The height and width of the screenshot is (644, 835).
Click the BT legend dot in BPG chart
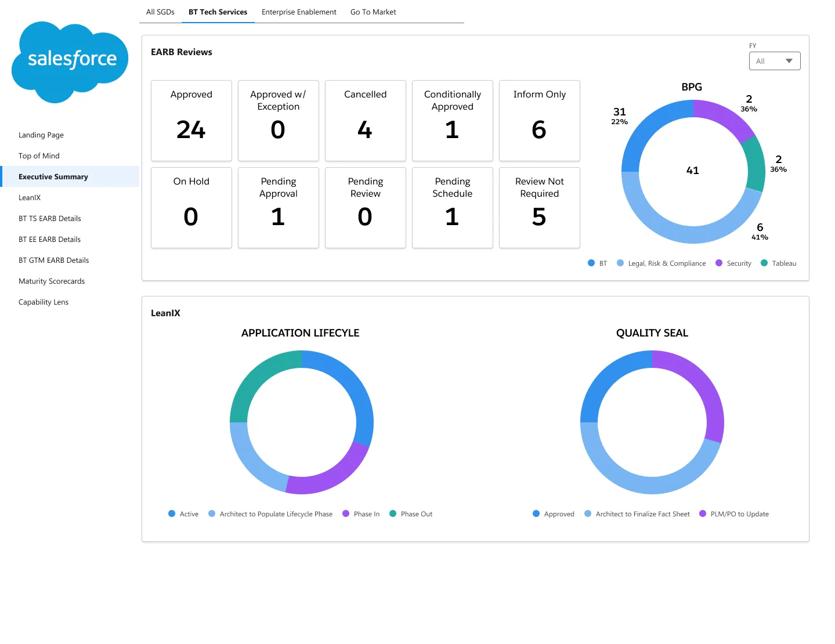pyautogui.click(x=591, y=263)
